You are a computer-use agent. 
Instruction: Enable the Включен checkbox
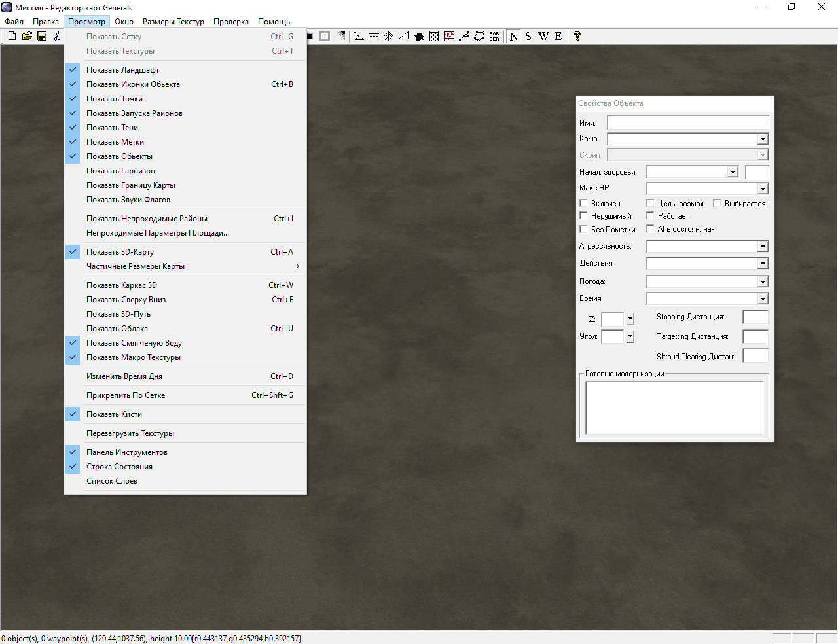pyautogui.click(x=584, y=204)
